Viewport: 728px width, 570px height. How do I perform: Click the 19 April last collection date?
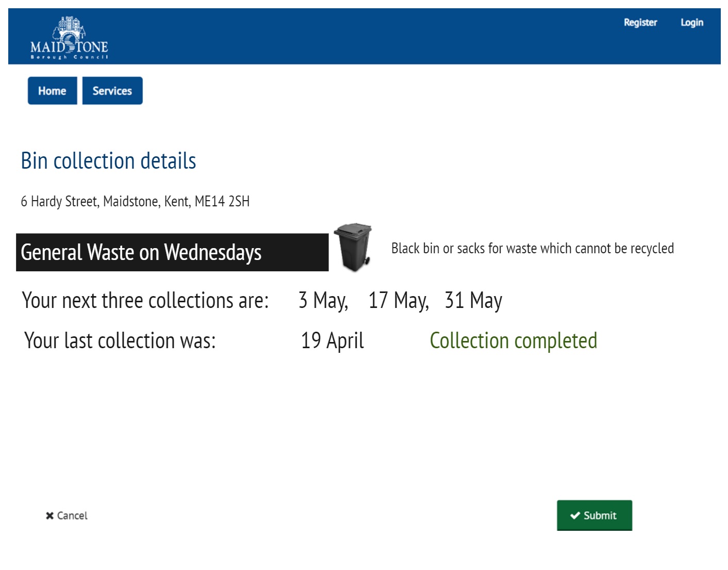coord(333,340)
